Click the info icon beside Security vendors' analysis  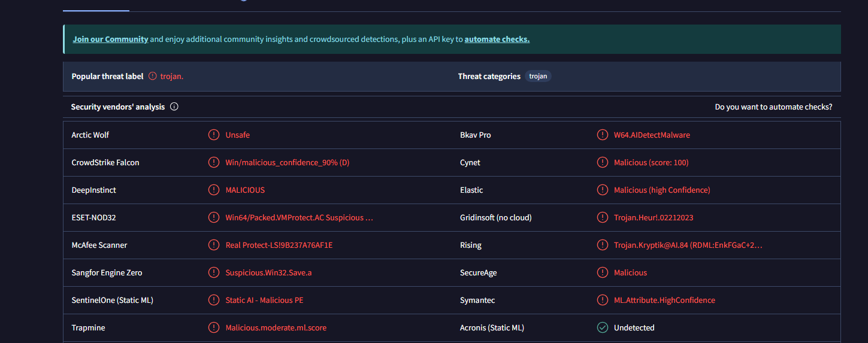pyautogui.click(x=174, y=107)
